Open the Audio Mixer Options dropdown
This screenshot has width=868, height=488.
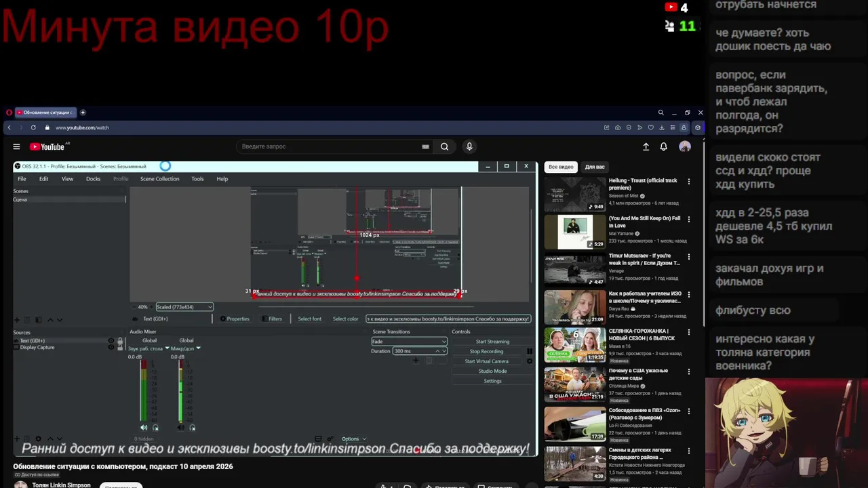(x=354, y=439)
